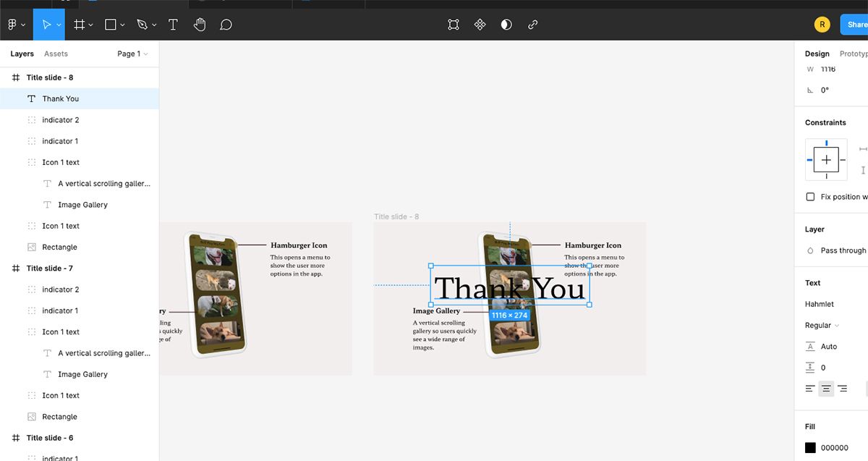868x461 pixels.
Task: Select the Text tool
Action: click(x=173, y=24)
